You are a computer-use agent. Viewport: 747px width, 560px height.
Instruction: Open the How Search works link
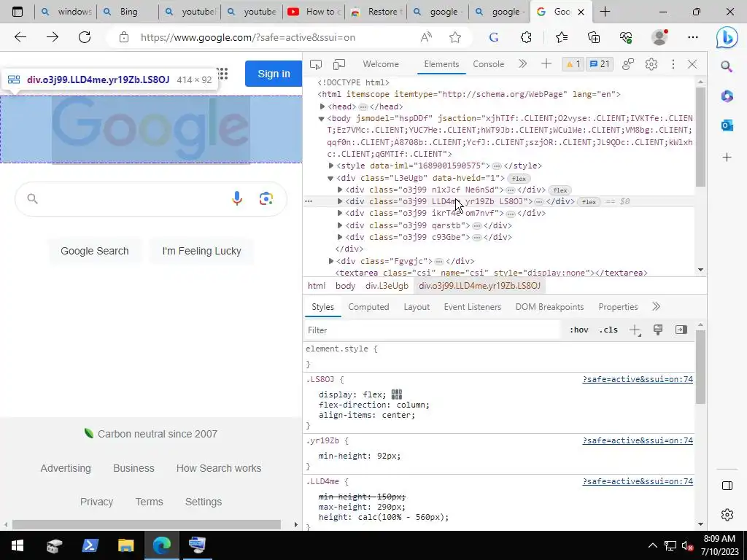point(219,469)
